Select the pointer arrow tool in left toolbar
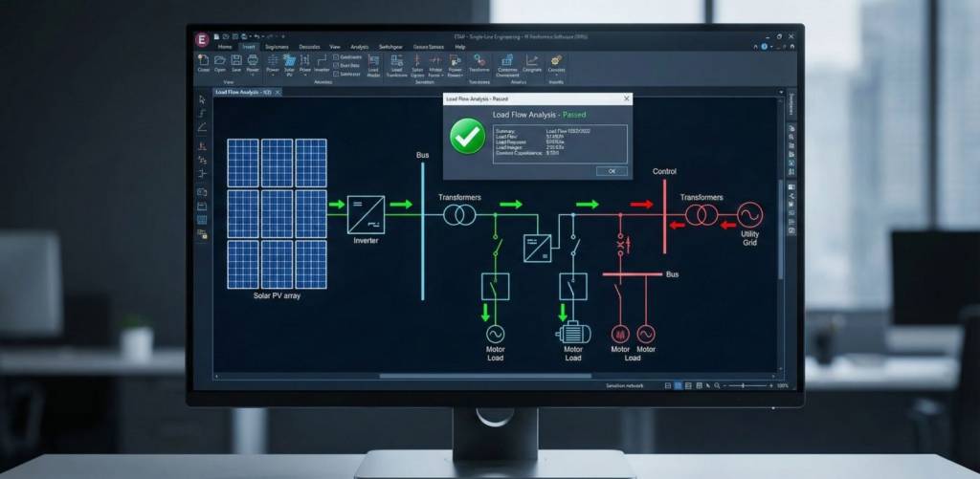The width and height of the screenshot is (980, 479). click(202, 99)
